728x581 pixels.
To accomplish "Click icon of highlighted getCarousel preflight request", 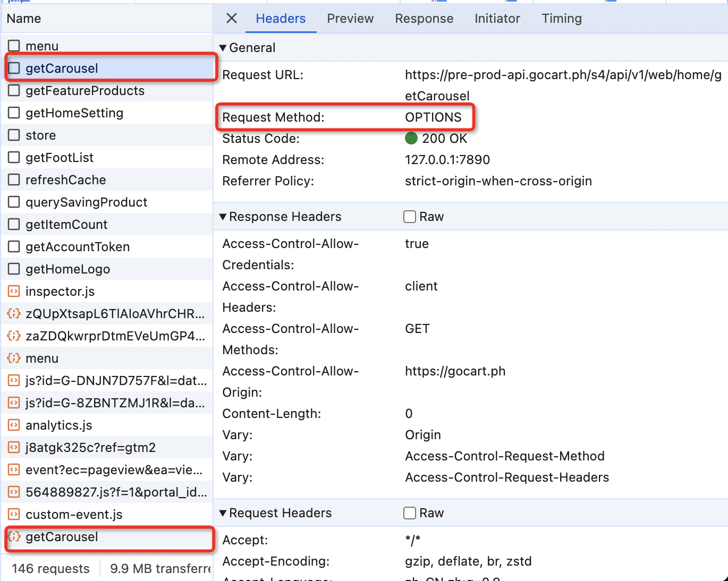I will pyautogui.click(x=14, y=69).
